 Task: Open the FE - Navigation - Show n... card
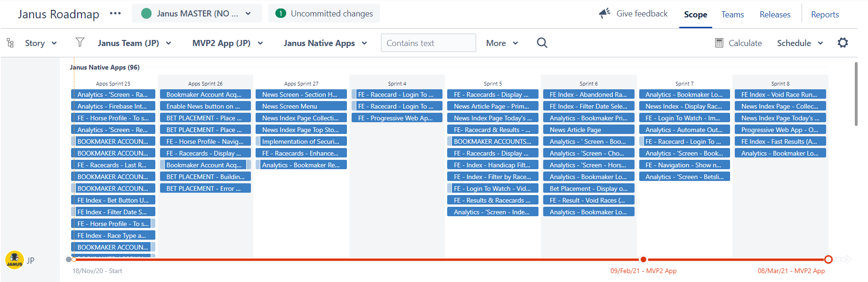point(684,165)
